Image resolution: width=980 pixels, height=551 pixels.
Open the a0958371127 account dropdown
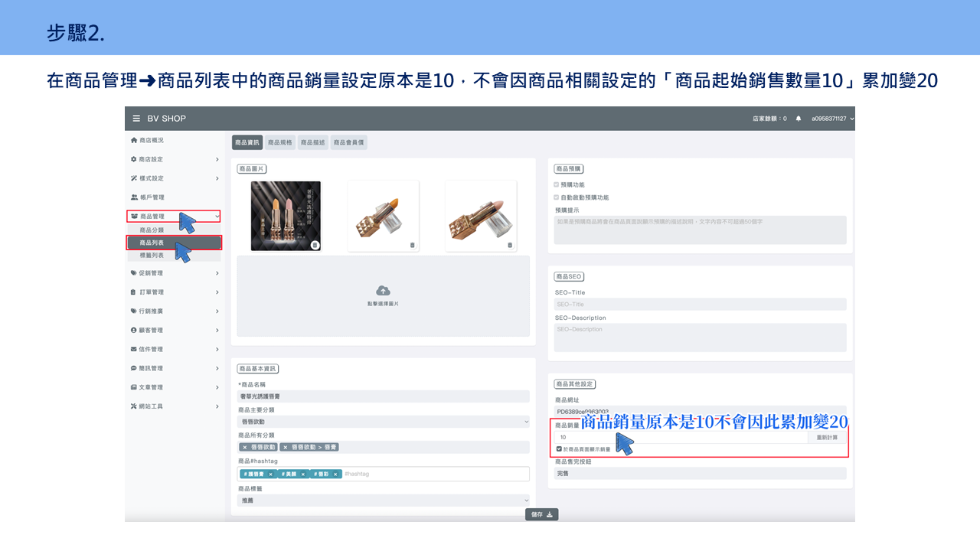(x=833, y=119)
